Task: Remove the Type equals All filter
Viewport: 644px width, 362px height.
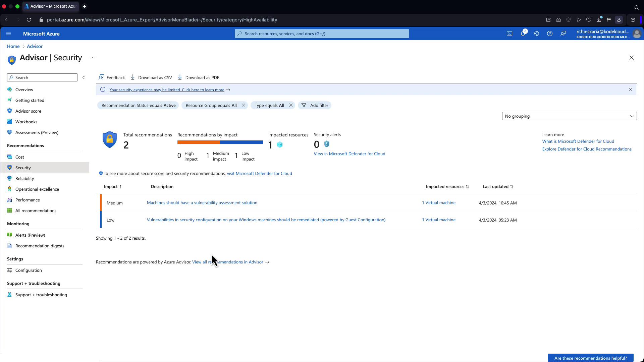Action: [291, 105]
